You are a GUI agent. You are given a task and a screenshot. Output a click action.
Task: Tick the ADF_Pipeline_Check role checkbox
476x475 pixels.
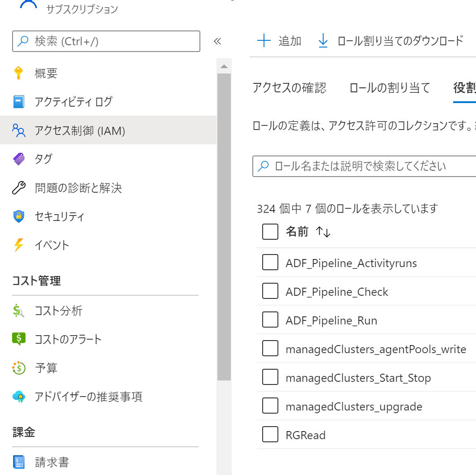(270, 291)
